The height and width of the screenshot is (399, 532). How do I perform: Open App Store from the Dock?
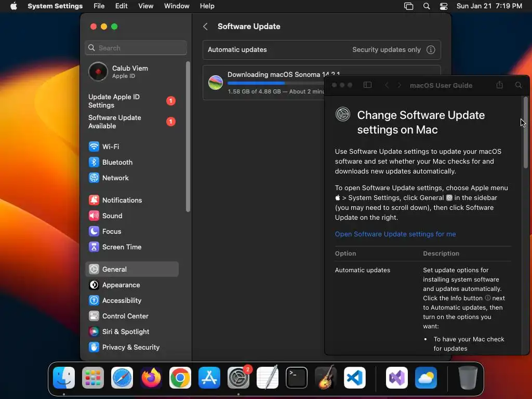(209, 378)
